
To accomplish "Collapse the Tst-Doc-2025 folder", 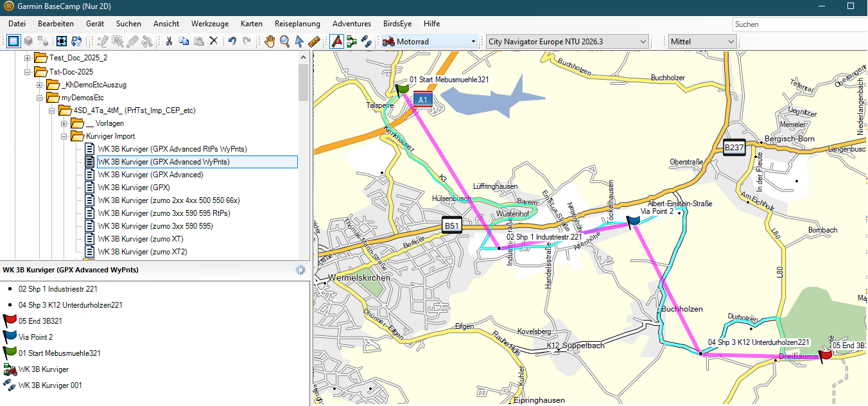I will pyautogui.click(x=28, y=71).
